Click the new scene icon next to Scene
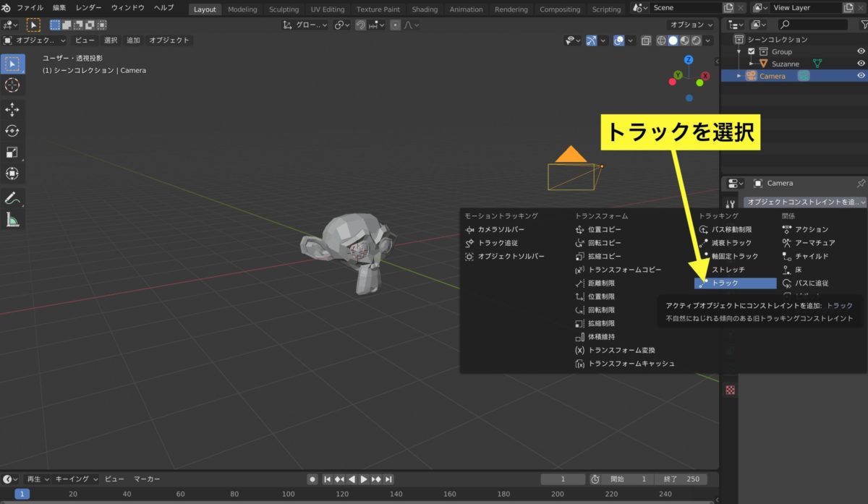Image resolution: width=868 pixels, height=504 pixels. click(x=728, y=8)
